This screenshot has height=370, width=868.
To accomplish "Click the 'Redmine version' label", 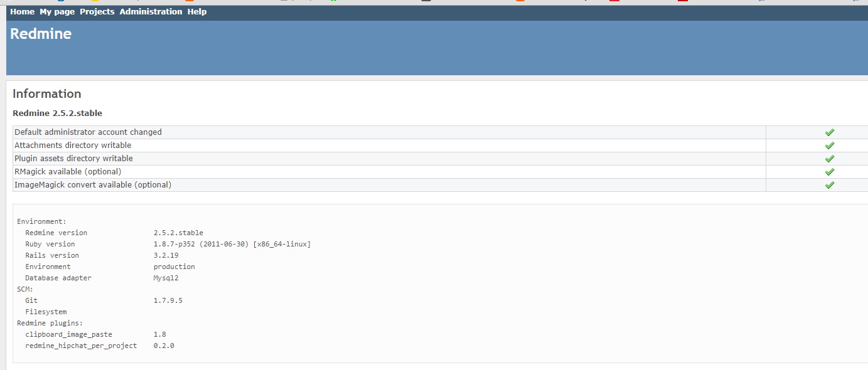I will (x=56, y=233).
